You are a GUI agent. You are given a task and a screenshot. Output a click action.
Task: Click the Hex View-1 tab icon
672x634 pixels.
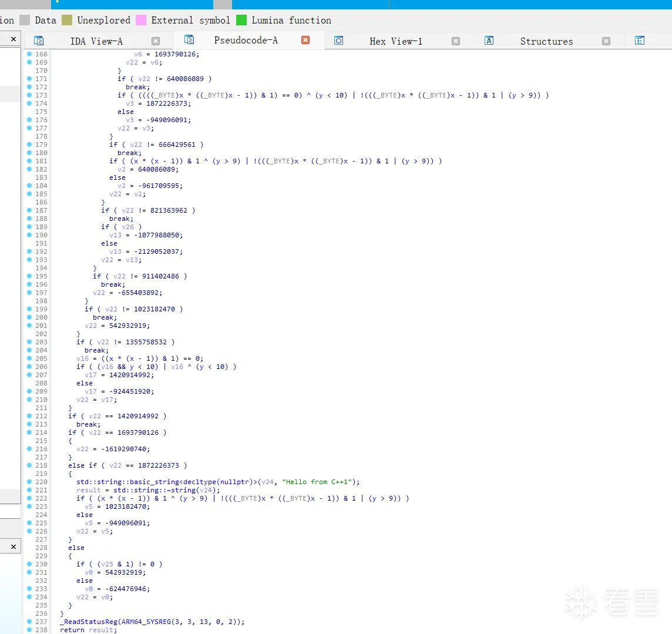338,41
